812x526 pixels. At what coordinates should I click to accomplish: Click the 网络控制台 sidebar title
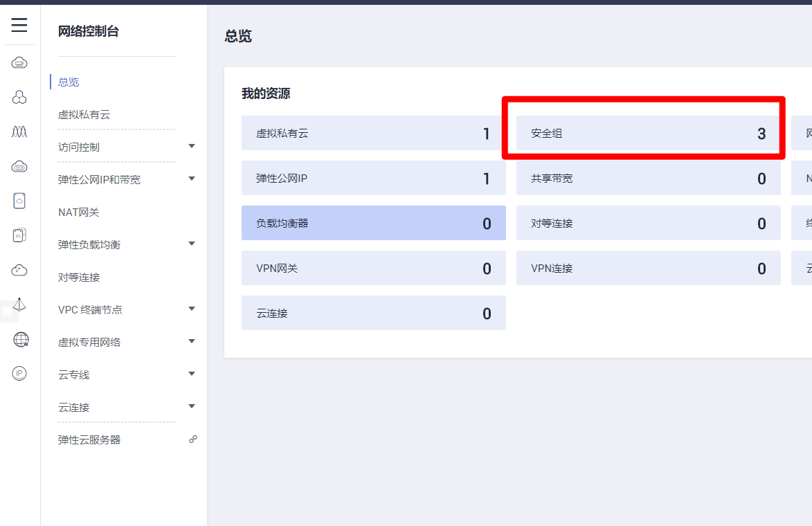[89, 32]
